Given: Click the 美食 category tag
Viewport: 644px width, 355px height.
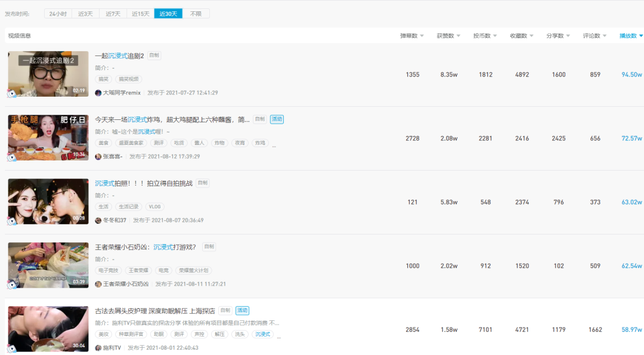Looking at the screenshot, I should (103, 143).
